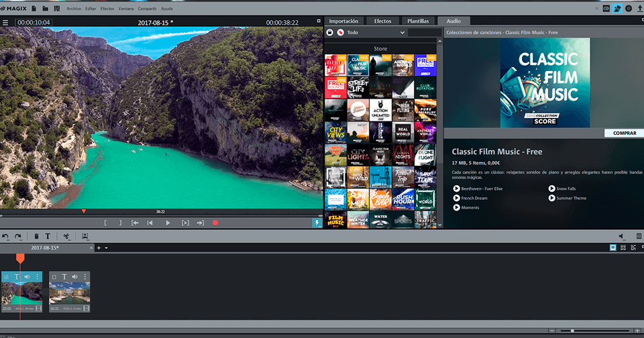Open the Ventana menu
644x338 pixels.
click(126, 9)
